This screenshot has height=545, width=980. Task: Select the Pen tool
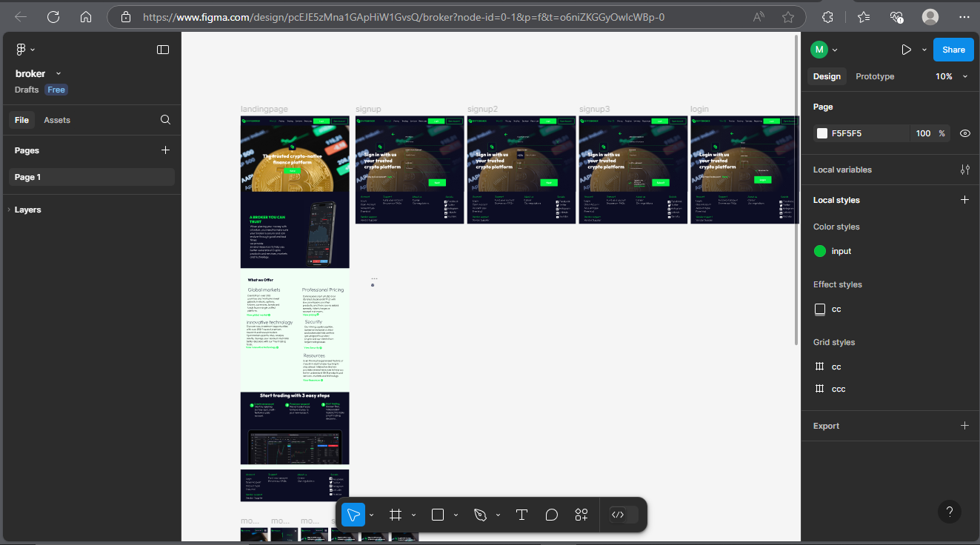[x=480, y=515]
